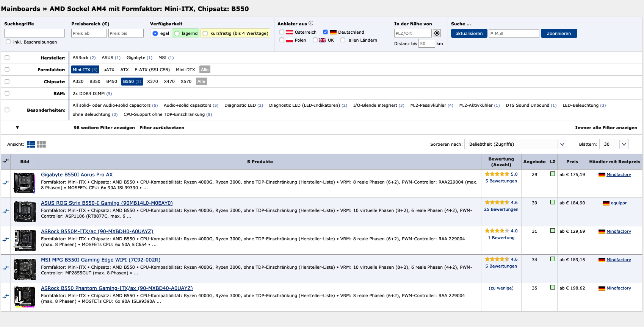Tick the Hersteller filter row checkbox
Image resolution: width=644 pixels, height=327 pixels.
click(7, 58)
